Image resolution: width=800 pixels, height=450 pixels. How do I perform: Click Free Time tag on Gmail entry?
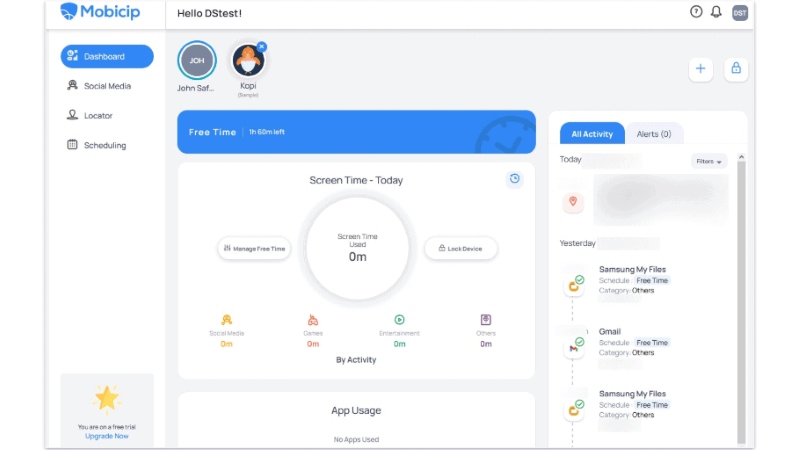click(x=652, y=342)
